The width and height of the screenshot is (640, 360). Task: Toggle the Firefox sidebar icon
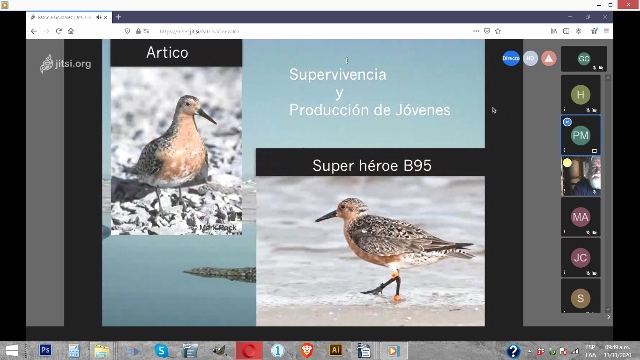tap(566, 31)
